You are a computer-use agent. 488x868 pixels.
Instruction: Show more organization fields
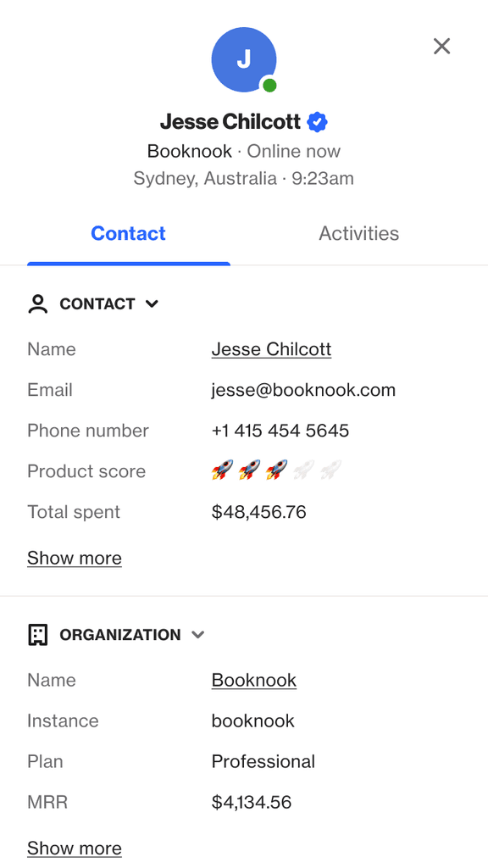pyautogui.click(x=75, y=848)
